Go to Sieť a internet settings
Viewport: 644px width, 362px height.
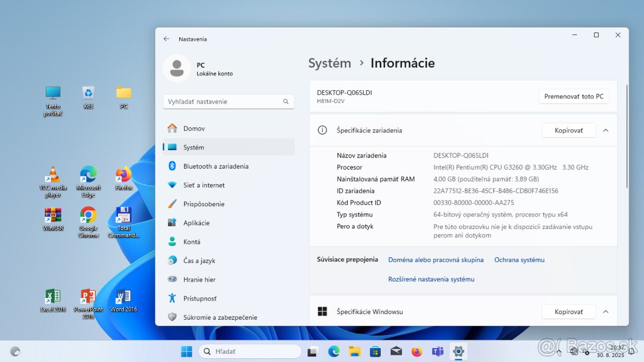coord(204,185)
